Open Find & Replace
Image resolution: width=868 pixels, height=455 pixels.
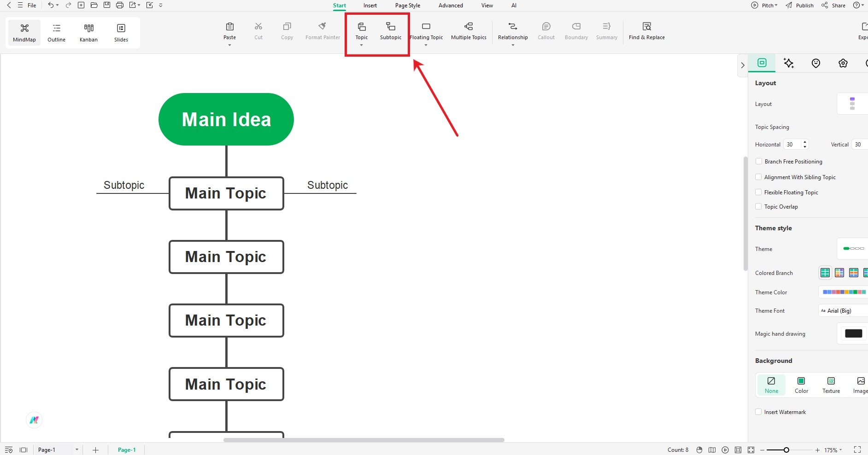[647, 31]
